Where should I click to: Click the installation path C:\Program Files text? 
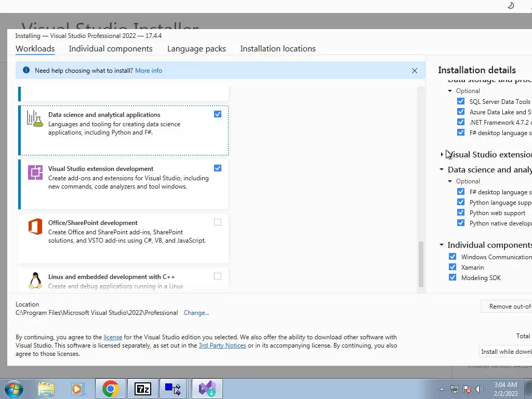click(x=97, y=313)
